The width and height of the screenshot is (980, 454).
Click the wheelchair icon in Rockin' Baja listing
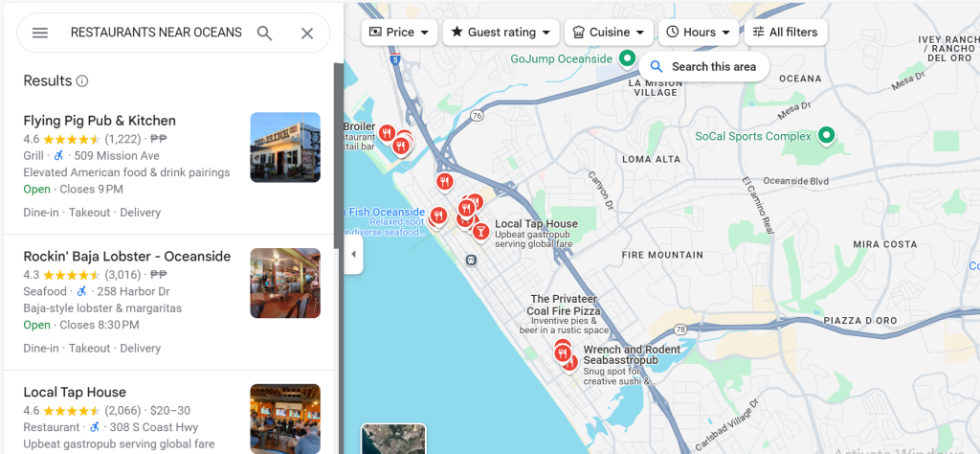tap(81, 291)
